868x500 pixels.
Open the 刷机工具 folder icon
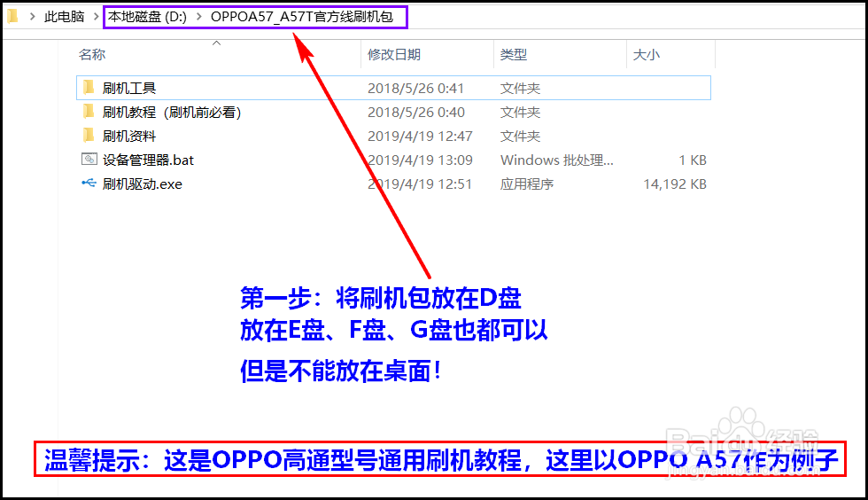pyautogui.click(x=89, y=88)
